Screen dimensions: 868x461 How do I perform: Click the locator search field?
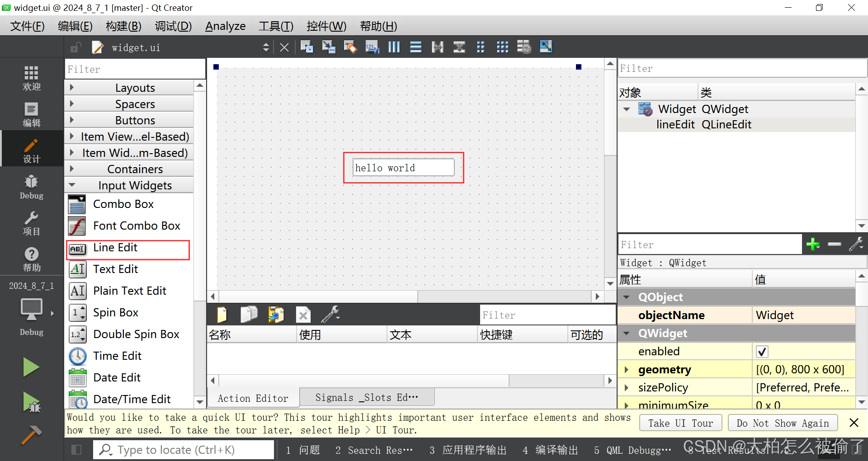pos(184,450)
